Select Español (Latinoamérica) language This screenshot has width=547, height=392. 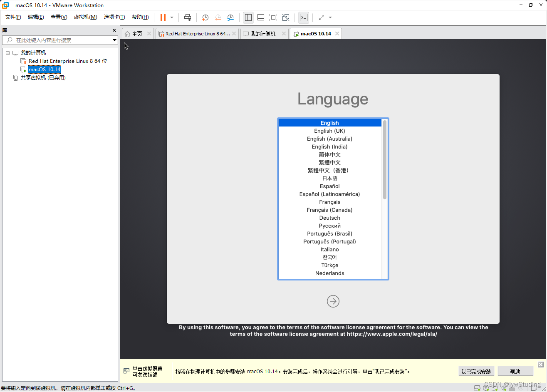tap(330, 194)
